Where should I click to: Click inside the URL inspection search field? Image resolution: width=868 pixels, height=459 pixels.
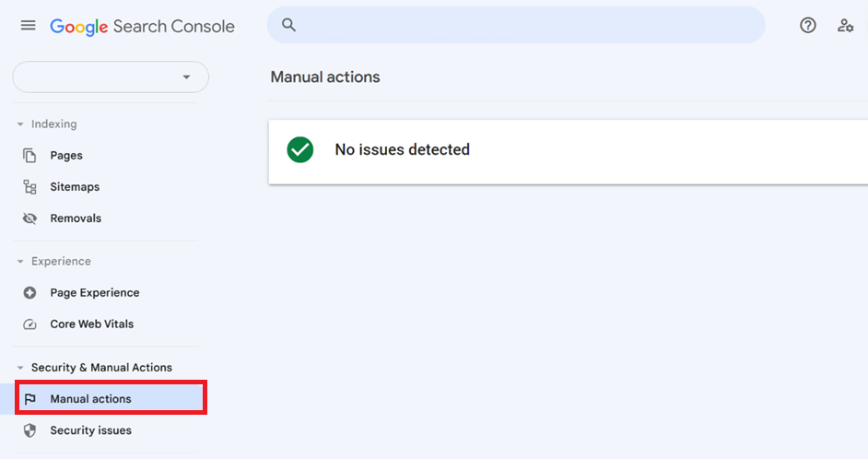tap(525, 26)
